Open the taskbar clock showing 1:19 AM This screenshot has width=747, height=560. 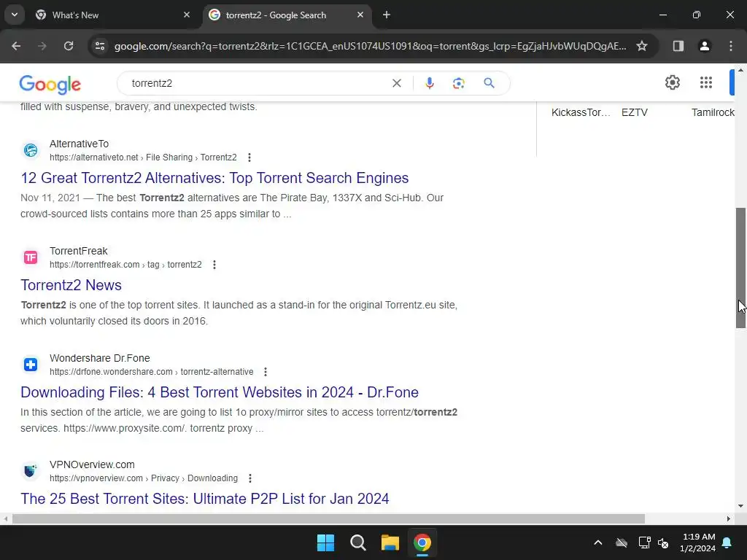point(698,542)
